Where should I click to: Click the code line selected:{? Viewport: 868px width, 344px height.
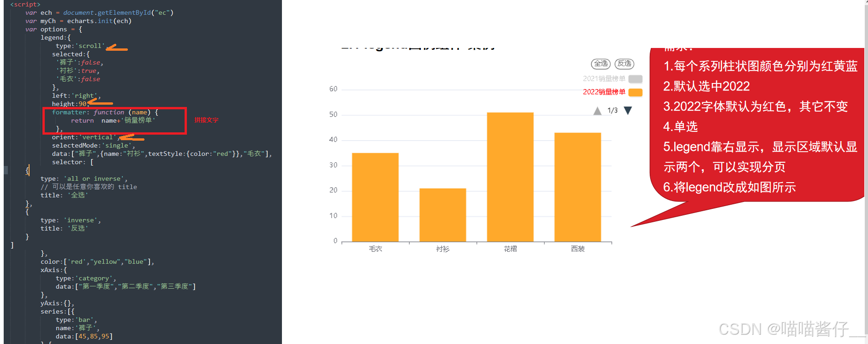pyautogui.click(x=71, y=54)
